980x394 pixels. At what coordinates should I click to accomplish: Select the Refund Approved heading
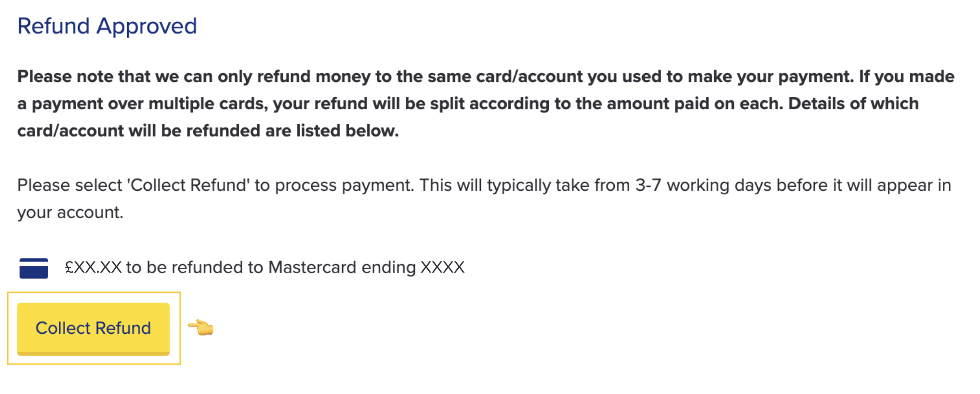[107, 26]
